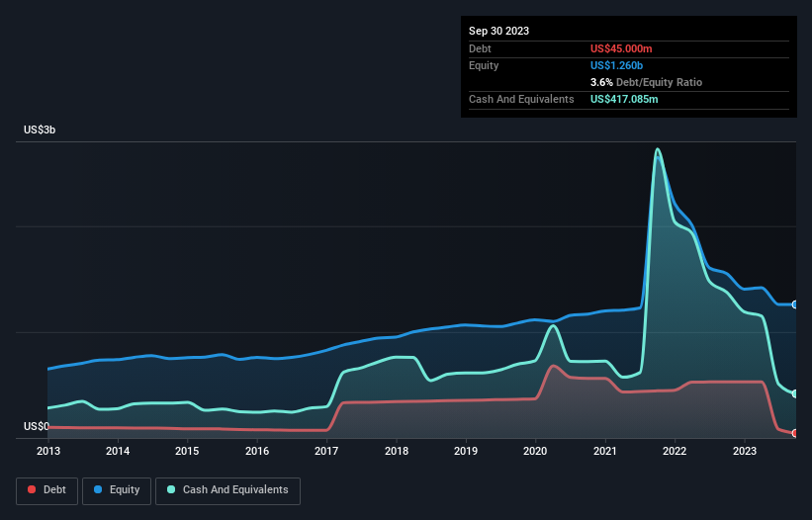Click the 2019 x-axis label

(466, 451)
